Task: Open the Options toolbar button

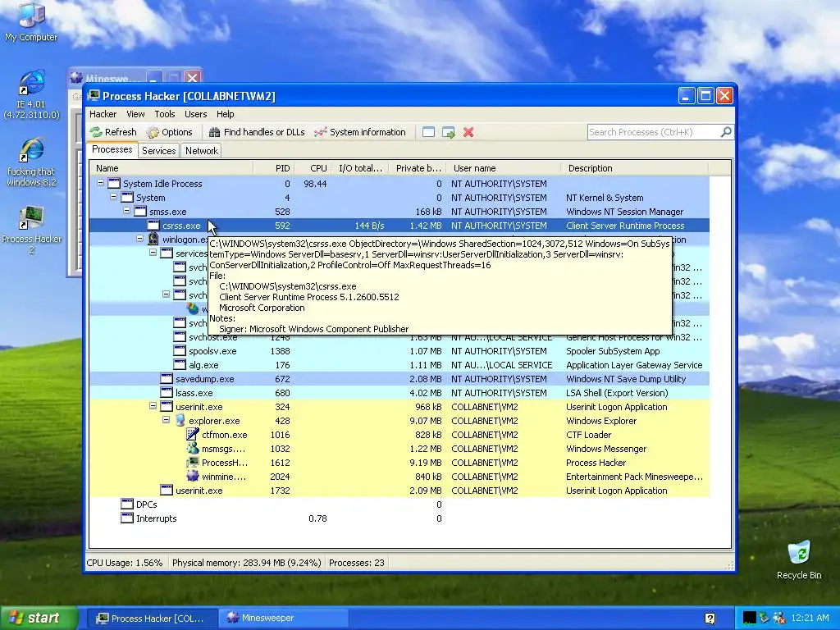Action: point(169,132)
